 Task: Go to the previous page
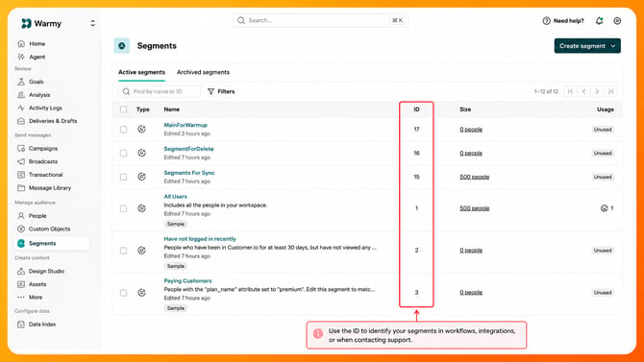tap(583, 91)
